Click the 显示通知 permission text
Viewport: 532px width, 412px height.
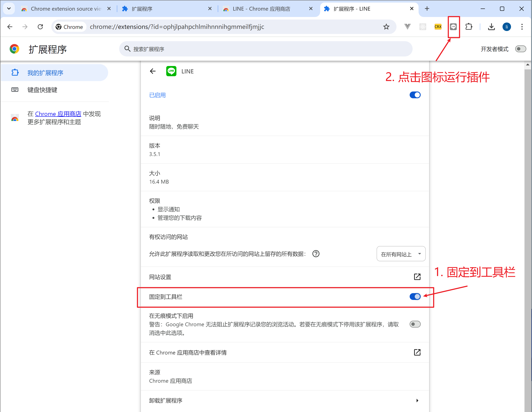click(x=169, y=209)
